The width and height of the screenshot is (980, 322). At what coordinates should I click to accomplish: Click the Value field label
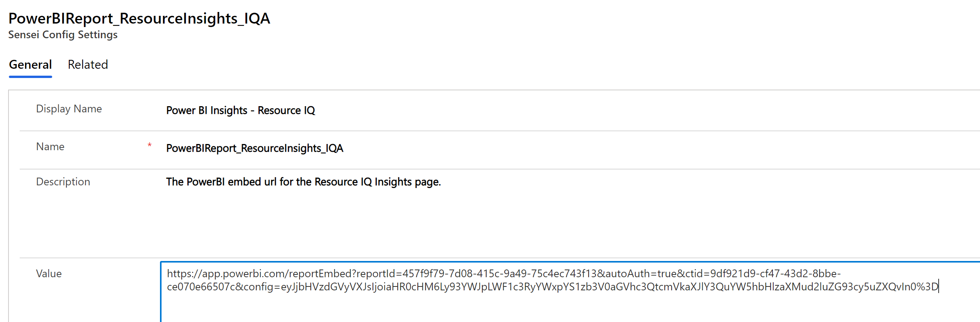(x=49, y=274)
